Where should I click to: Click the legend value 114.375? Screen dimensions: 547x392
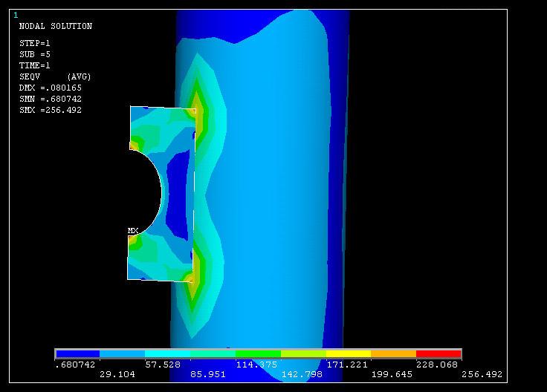point(256,365)
